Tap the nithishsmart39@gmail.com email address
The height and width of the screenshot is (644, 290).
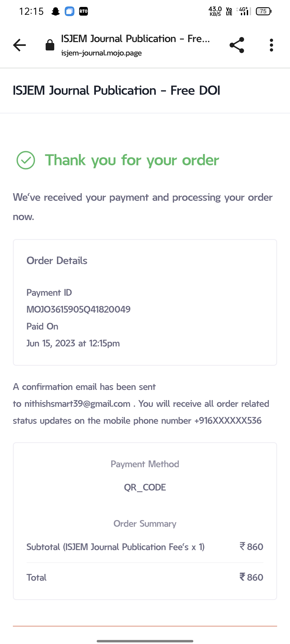(77, 404)
